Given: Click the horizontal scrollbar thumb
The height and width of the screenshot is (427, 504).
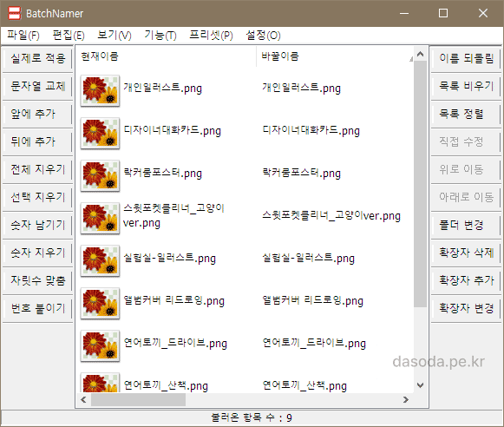Looking at the screenshot, I should 138,400.
